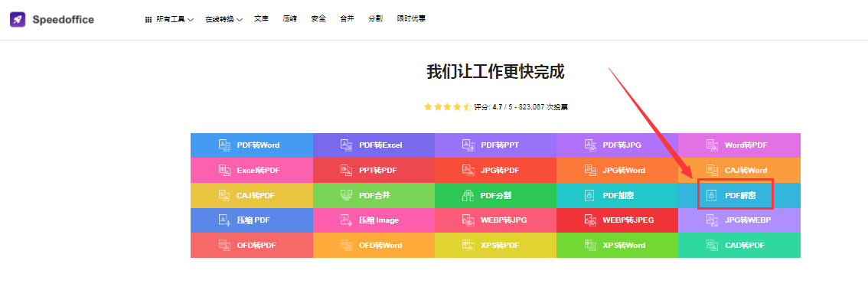Click the CAD转PDF tile icon

tap(712, 245)
